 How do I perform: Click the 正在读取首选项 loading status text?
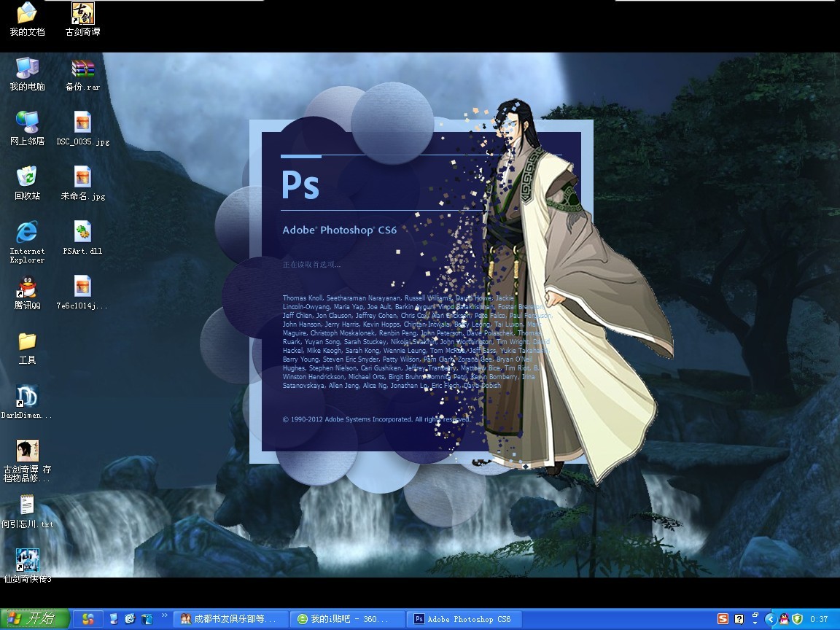(311, 264)
